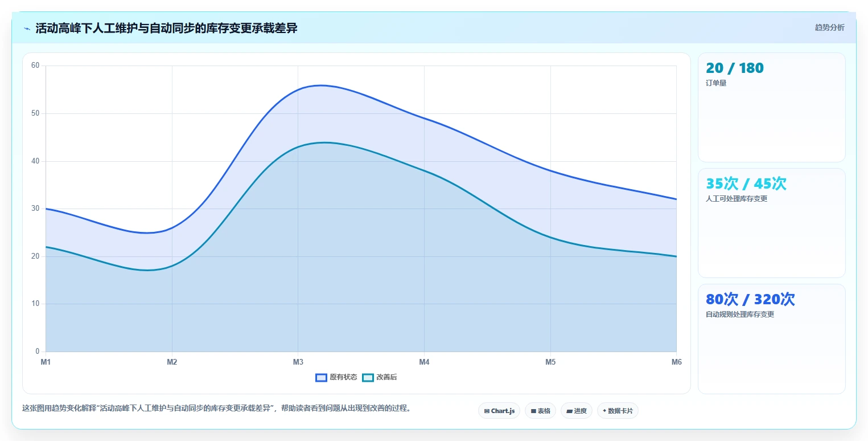Click the M2 axis label
Screen dimensions: 868x441
pos(172,362)
